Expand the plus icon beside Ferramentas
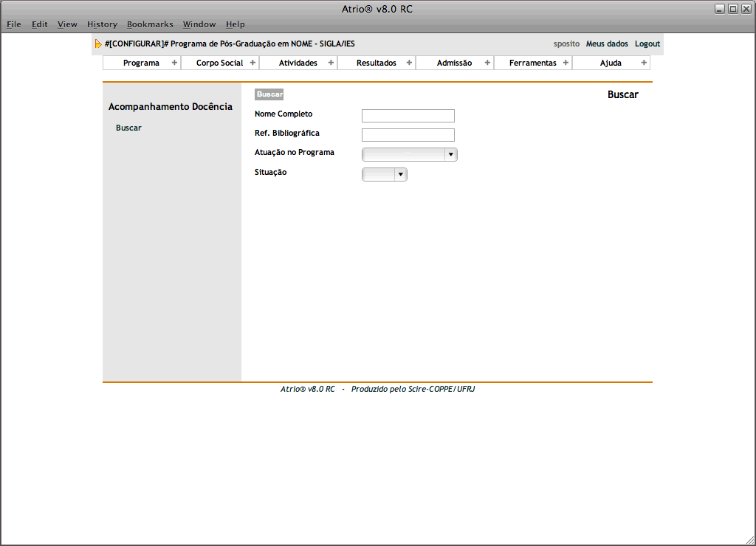The image size is (756, 546). 566,63
